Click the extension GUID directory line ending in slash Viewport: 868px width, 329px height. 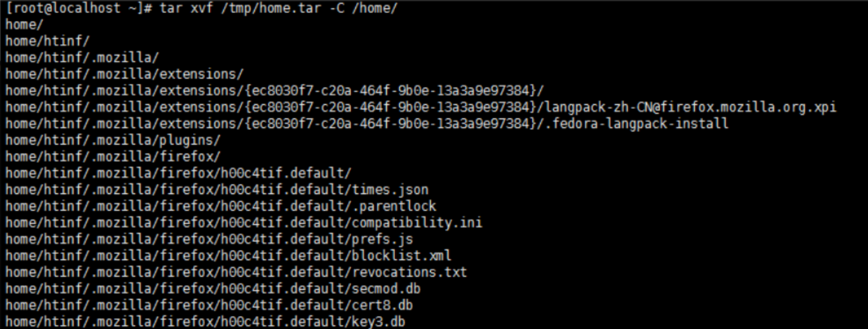[x=275, y=90]
